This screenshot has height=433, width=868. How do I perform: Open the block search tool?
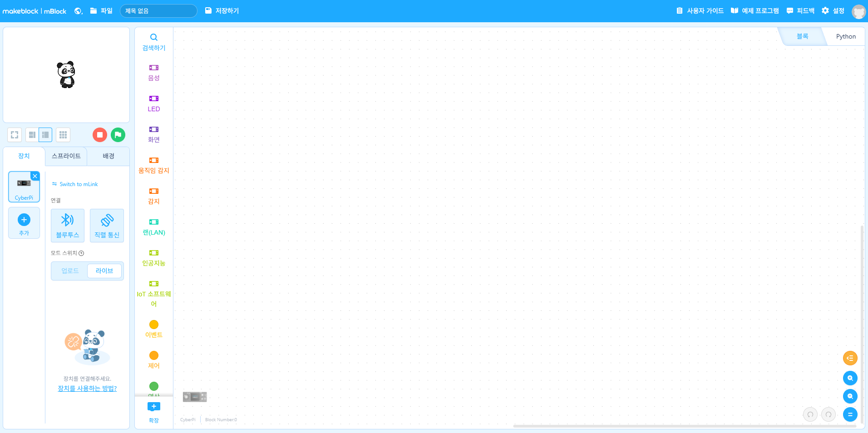(154, 42)
